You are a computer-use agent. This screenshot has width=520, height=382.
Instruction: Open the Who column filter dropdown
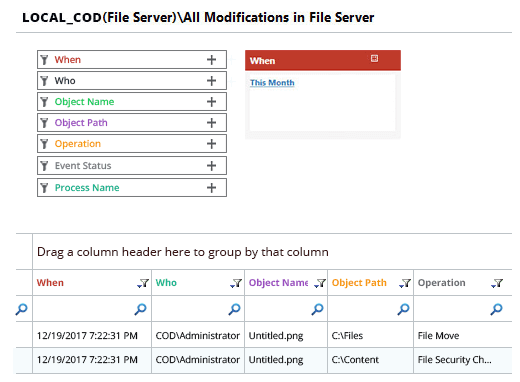click(236, 283)
